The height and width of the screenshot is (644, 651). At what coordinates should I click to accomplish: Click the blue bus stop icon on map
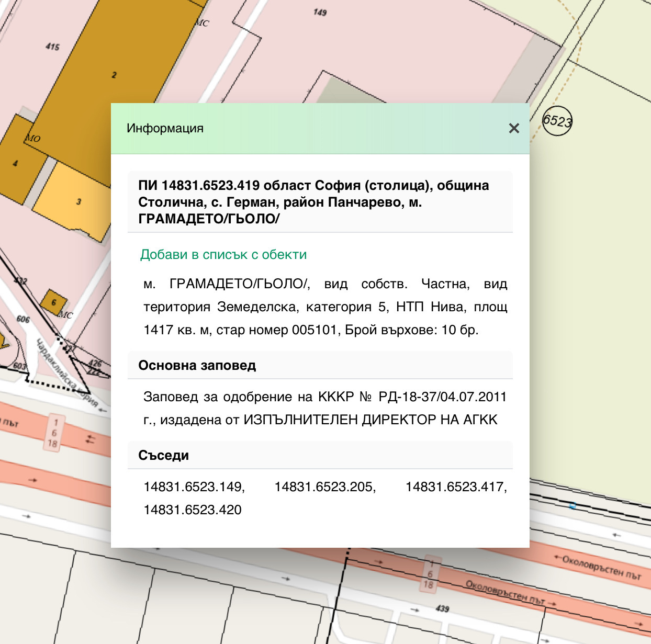pos(573,505)
